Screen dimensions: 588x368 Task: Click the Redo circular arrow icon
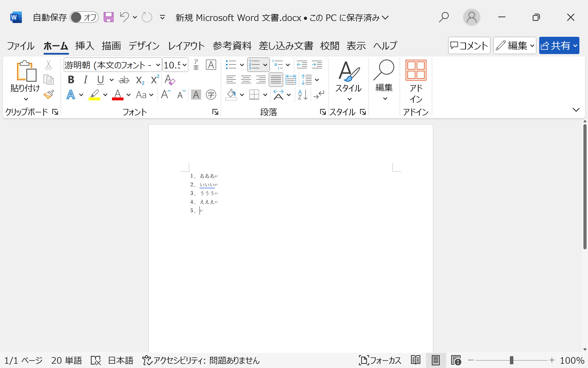pyautogui.click(x=147, y=18)
